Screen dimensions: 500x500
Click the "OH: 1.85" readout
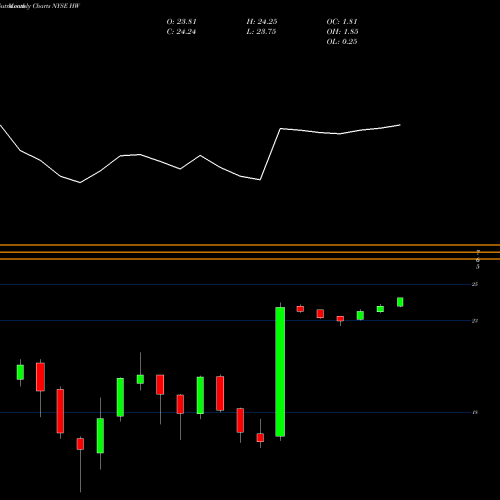[342, 32]
